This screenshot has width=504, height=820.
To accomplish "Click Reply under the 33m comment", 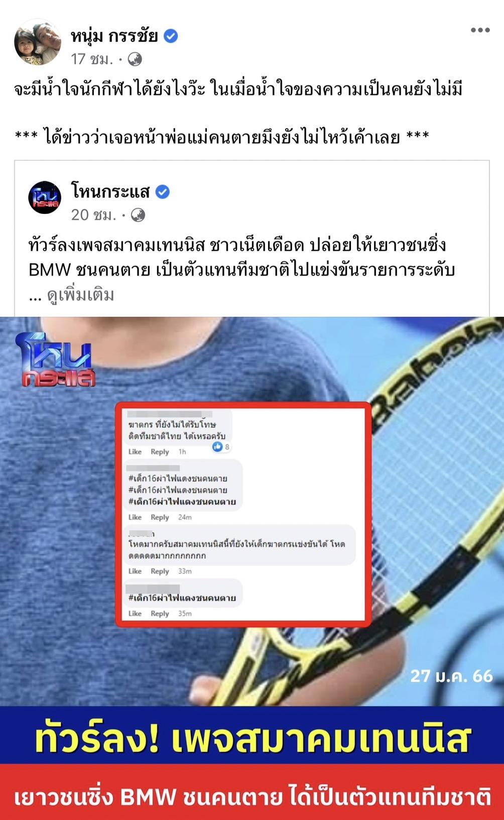I will point(160,571).
